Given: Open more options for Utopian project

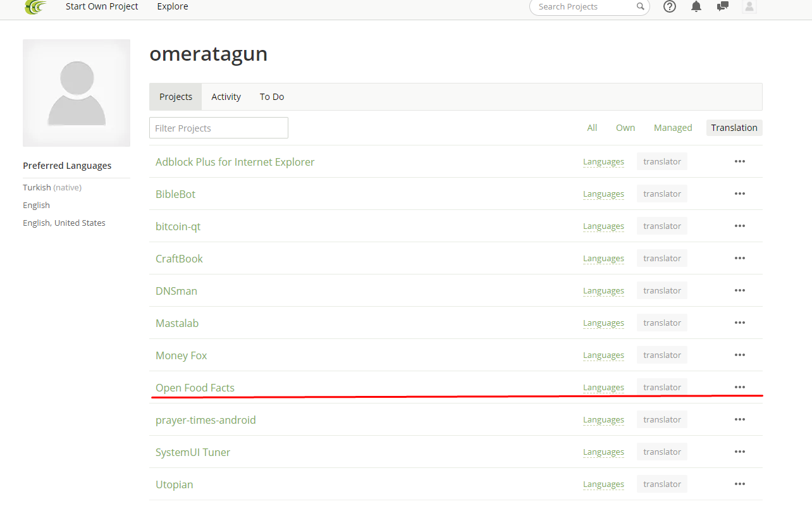Looking at the screenshot, I should [740, 484].
